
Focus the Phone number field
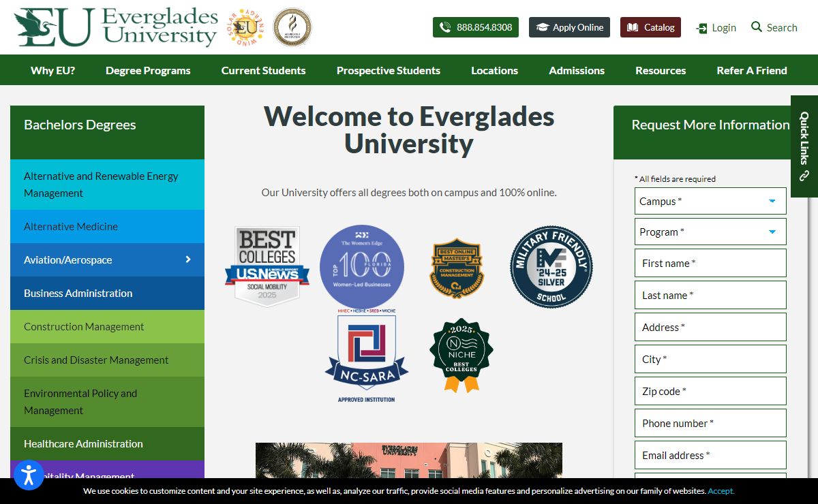click(710, 423)
